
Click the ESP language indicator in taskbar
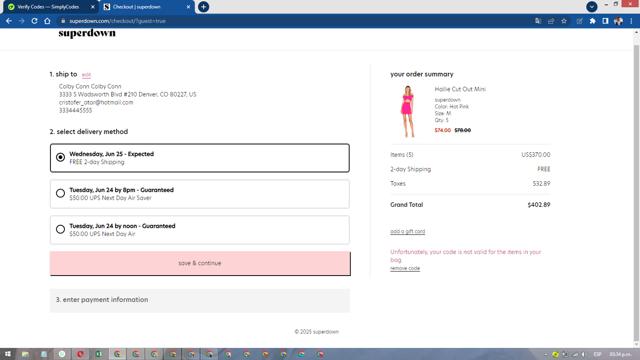tap(598, 354)
